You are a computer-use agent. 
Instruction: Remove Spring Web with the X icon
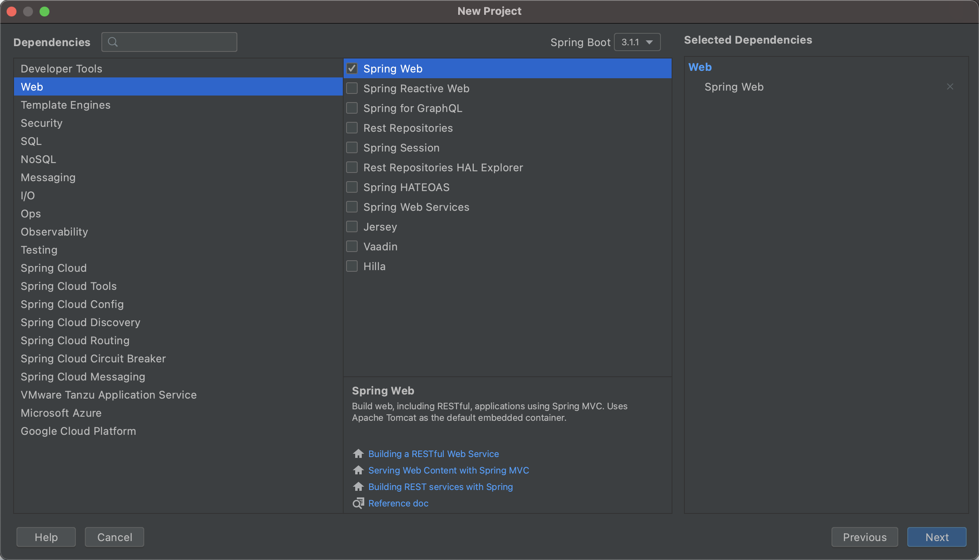[x=950, y=87]
